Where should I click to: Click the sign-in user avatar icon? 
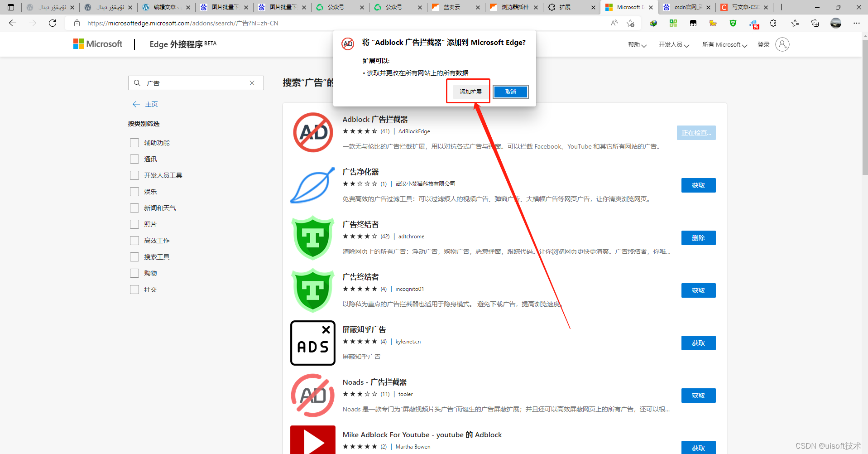tap(782, 44)
